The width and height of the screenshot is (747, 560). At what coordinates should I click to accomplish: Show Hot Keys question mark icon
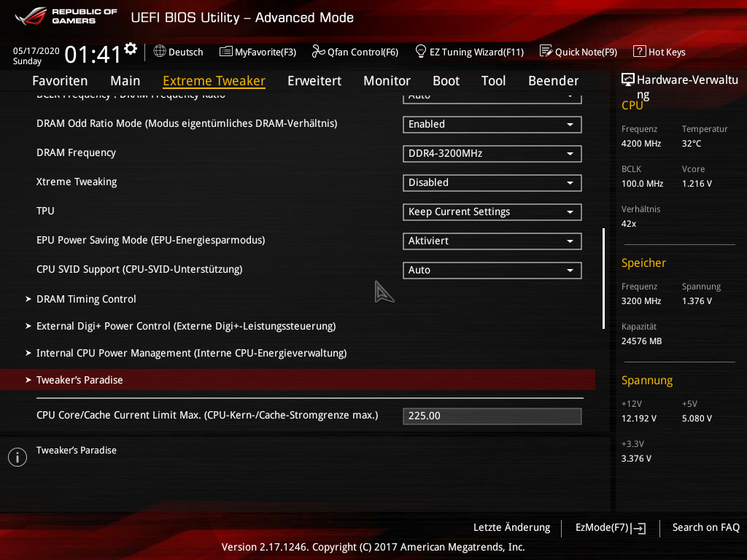coord(639,51)
